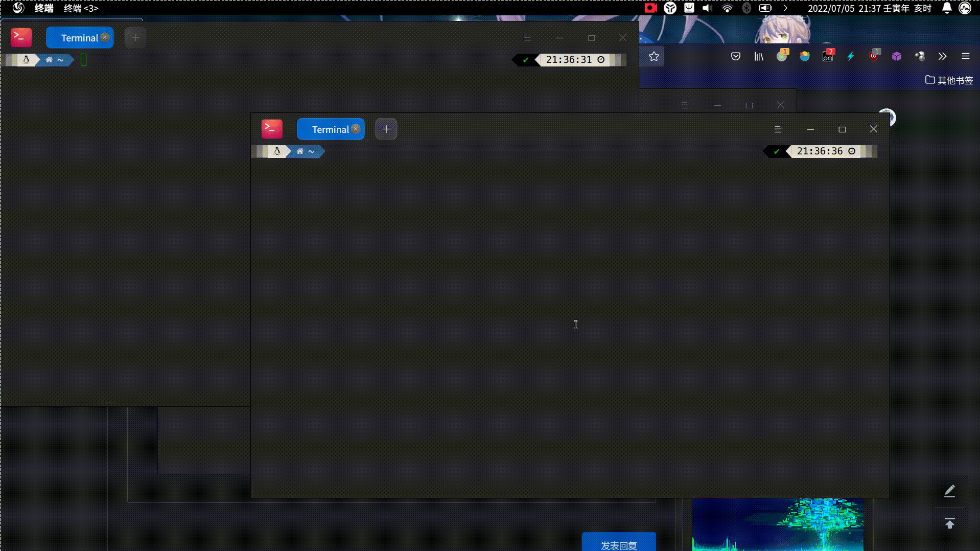Bookmark this page with the star icon
The width and height of the screenshot is (980, 551).
653,56
